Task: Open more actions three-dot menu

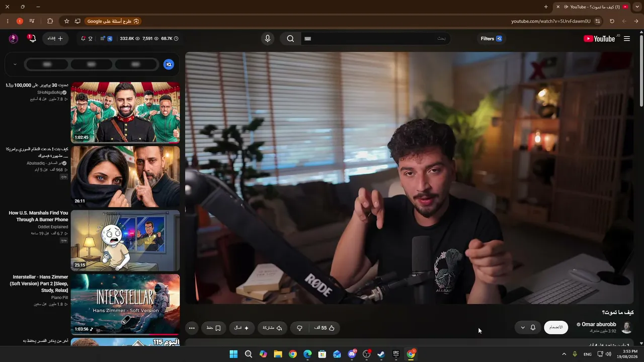Action: (x=192, y=328)
